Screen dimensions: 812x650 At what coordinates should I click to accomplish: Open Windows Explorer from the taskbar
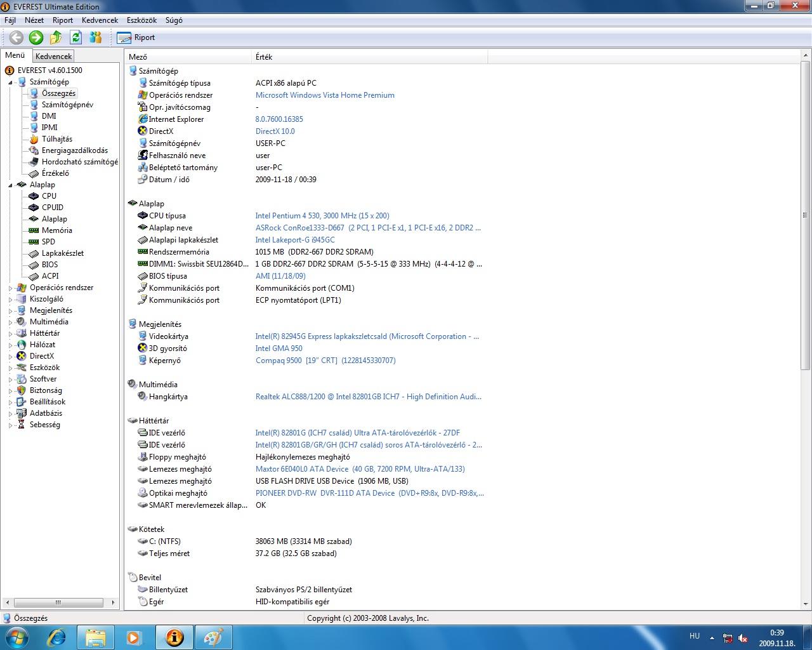point(96,637)
